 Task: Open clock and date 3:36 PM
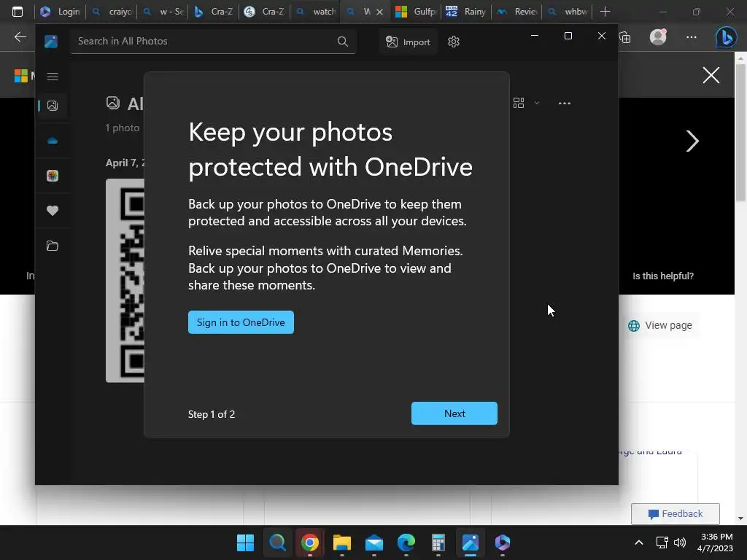715,542
